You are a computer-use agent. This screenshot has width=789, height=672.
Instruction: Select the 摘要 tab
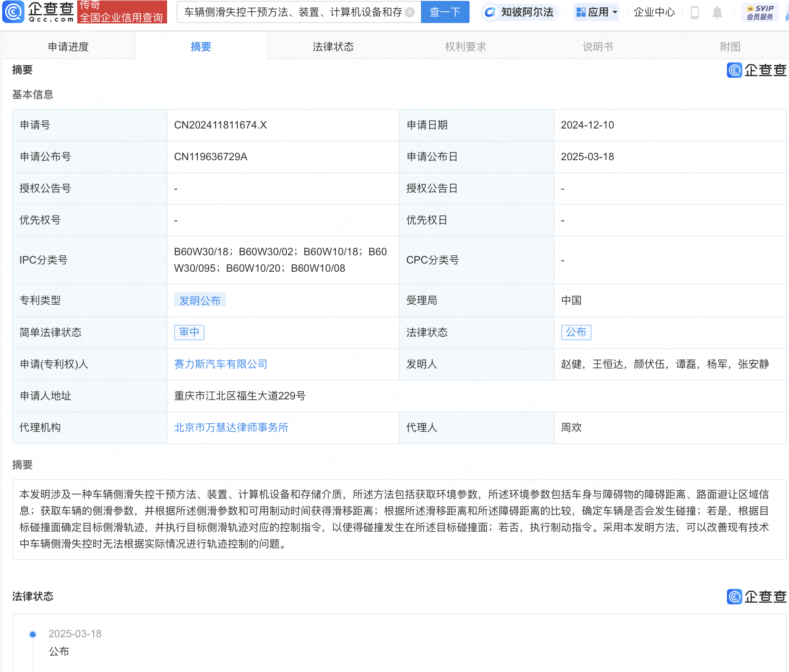[x=201, y=46]
